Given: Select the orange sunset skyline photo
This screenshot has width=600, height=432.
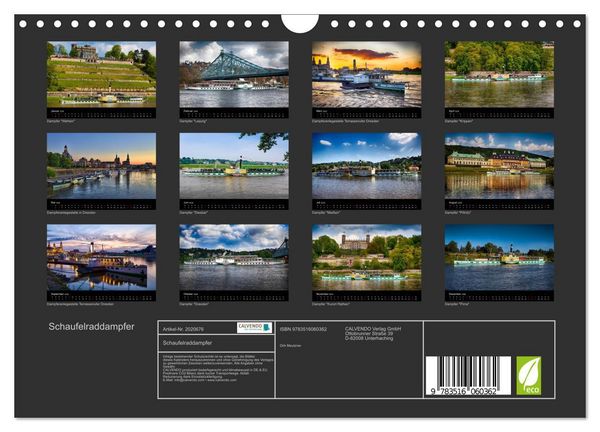Looking at the screenshot, I should [367, 75].
